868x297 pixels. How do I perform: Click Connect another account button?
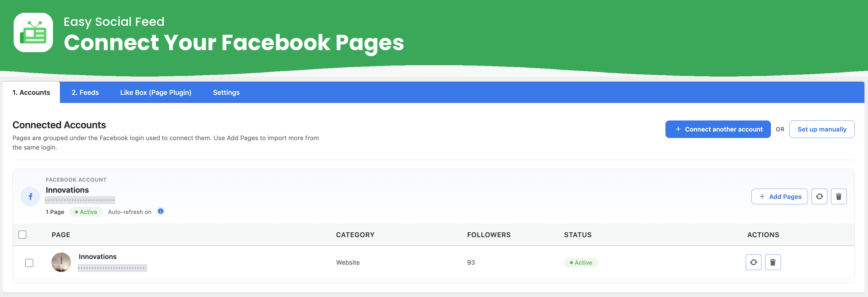pyautogui.click(x=718, y=129)
